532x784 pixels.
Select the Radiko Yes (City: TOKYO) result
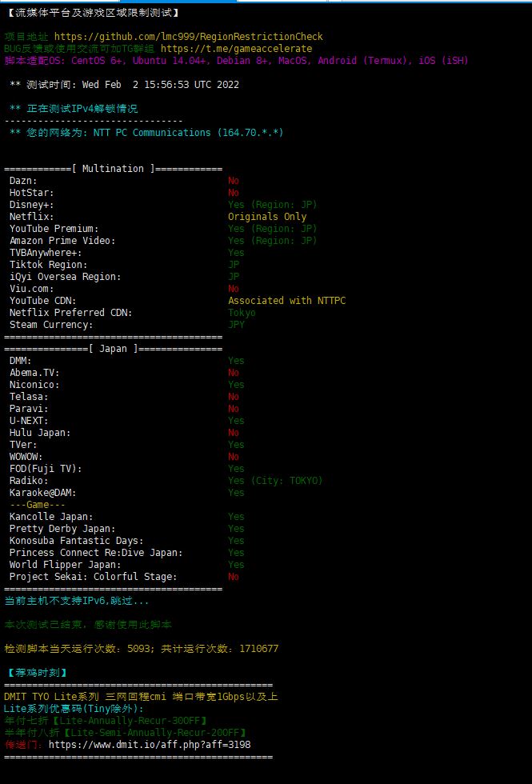pyautogui.click(x=275, y=481)
